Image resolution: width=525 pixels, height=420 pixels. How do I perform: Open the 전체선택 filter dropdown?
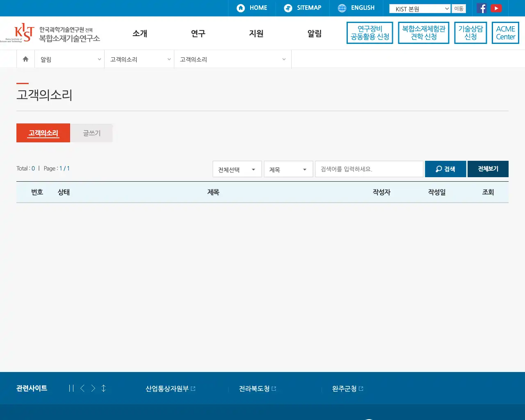tap(237, 169)
